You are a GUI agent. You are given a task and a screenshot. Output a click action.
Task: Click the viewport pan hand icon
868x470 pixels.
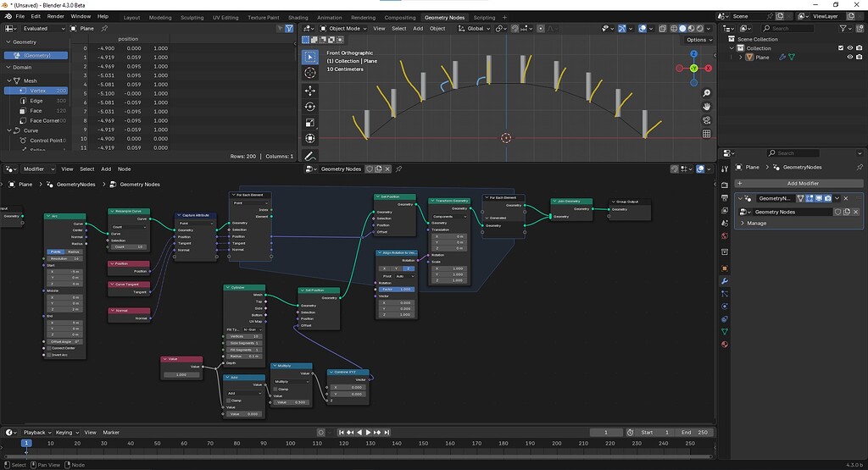click(x=706, y=107)
